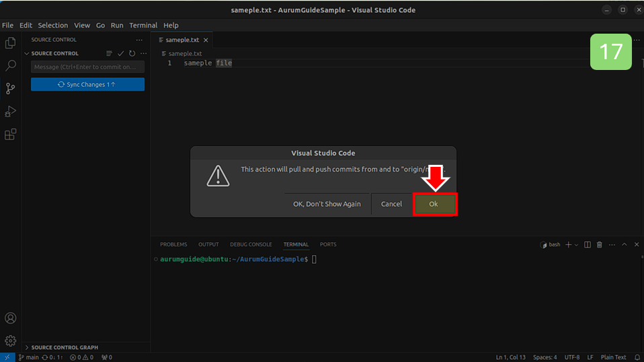Open the View menu
The image size is (644, 362).
point(82,25)
